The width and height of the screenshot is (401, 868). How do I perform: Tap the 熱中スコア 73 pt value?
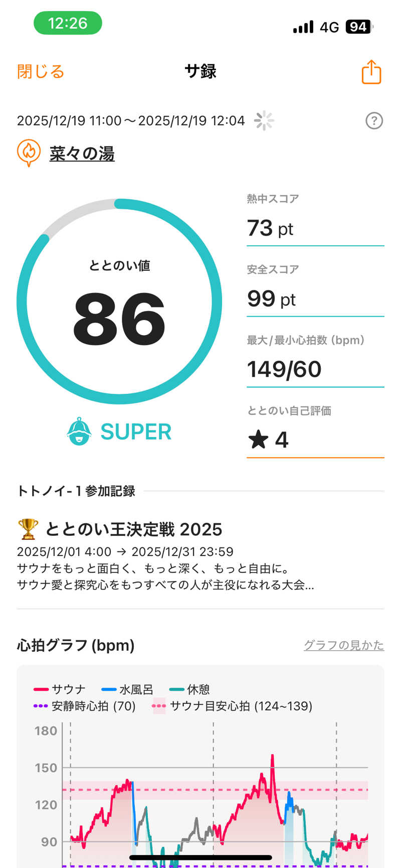pos(270,228)
